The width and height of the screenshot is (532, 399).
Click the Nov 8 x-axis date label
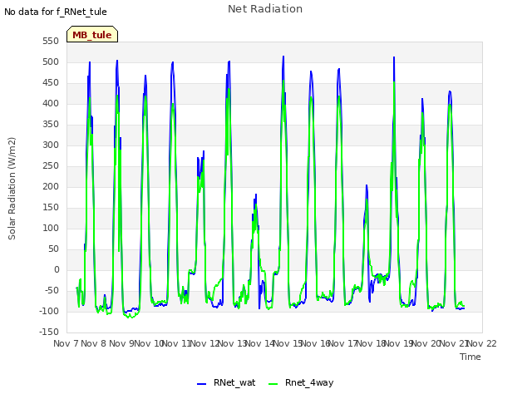point(94,343)
